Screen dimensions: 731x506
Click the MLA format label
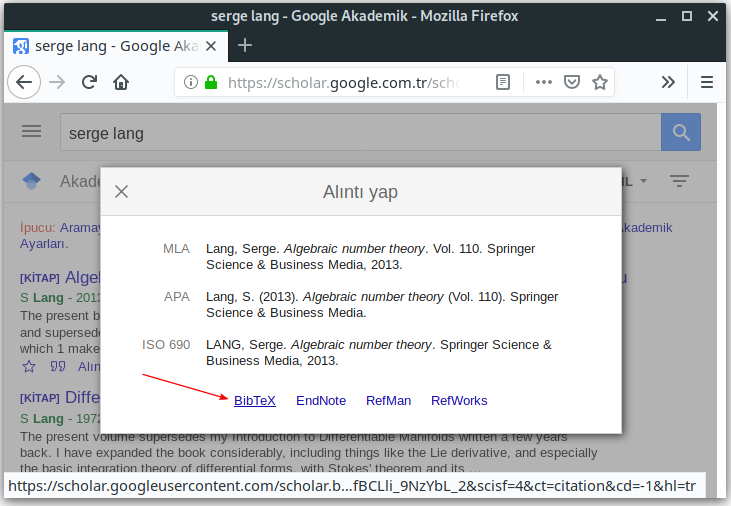176,249
